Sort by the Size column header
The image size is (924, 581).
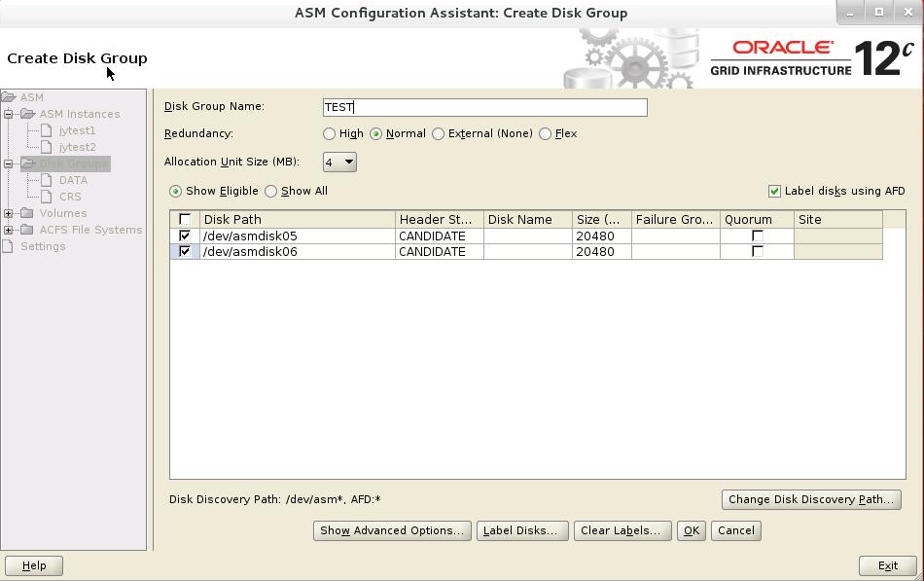click(602, 219)
